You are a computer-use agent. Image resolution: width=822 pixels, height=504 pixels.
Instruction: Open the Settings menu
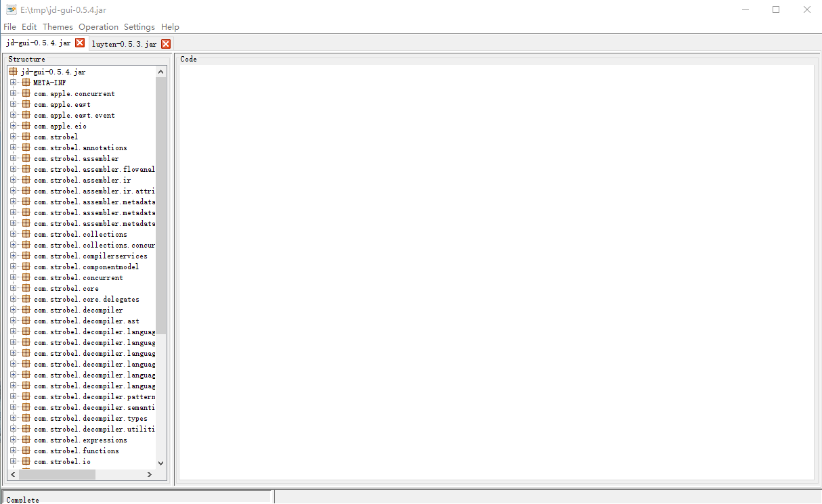[x=139, y=27]
